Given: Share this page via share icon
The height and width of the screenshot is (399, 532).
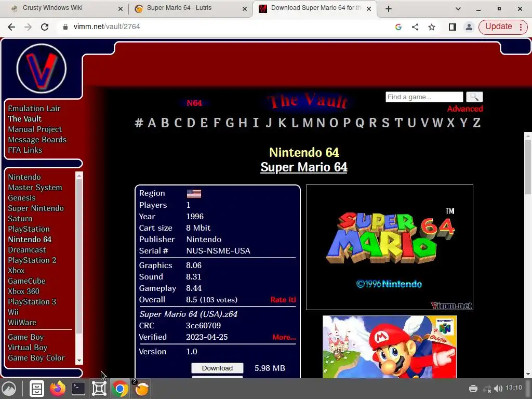Looking at the screenshot, I should (x=415, y=27).
